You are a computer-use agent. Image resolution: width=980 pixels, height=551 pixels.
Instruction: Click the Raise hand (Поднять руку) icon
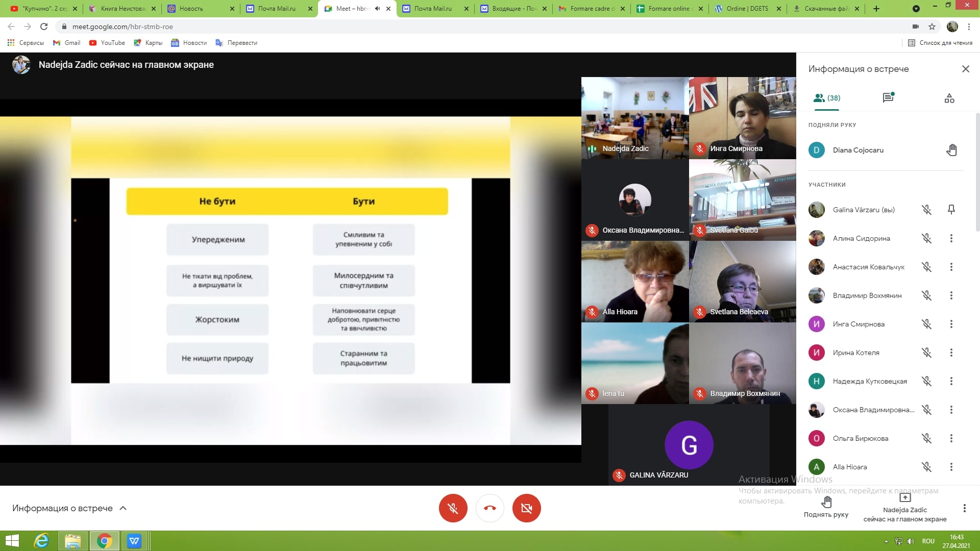click(x=826, y=503)
